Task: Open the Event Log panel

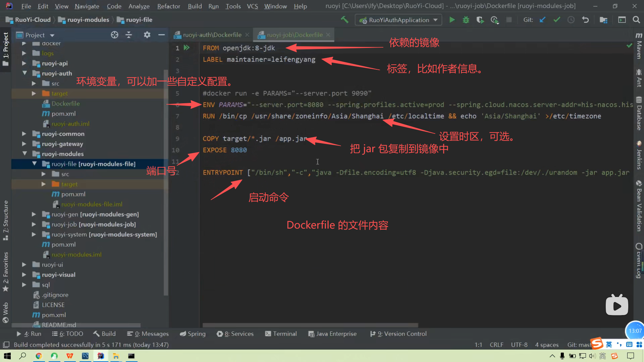Action: click(639, 260)
